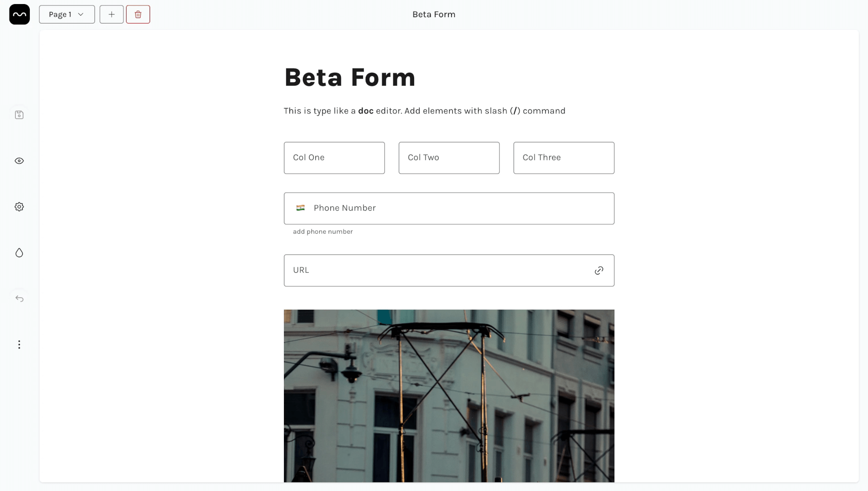Delete page using red trash button
Image resolution: width=868 pixels, height=491 pixels.
(138, 14)
